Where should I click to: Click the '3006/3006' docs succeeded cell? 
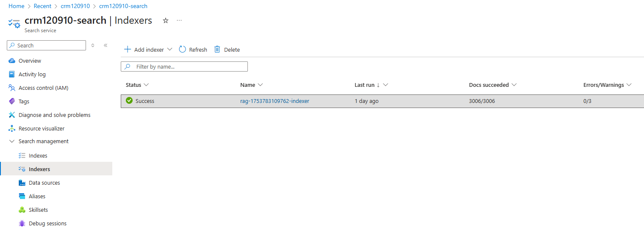tap(482, 101)
